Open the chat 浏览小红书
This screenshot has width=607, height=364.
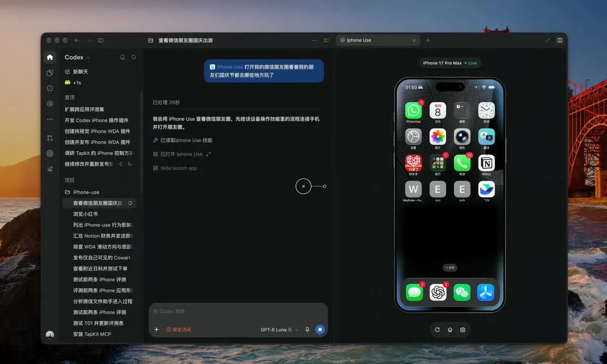[85, 214]
